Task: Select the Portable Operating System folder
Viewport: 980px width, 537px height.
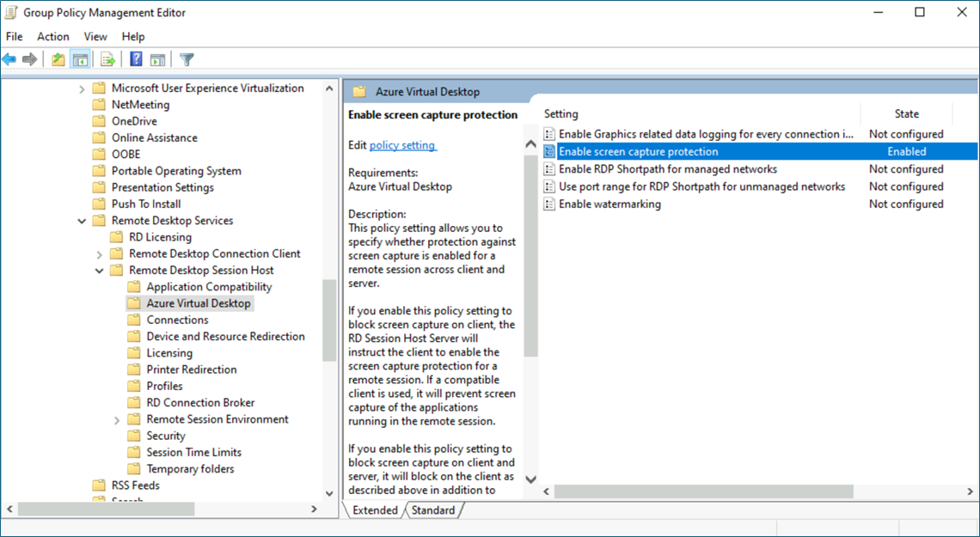Action: tap(176, 171)
